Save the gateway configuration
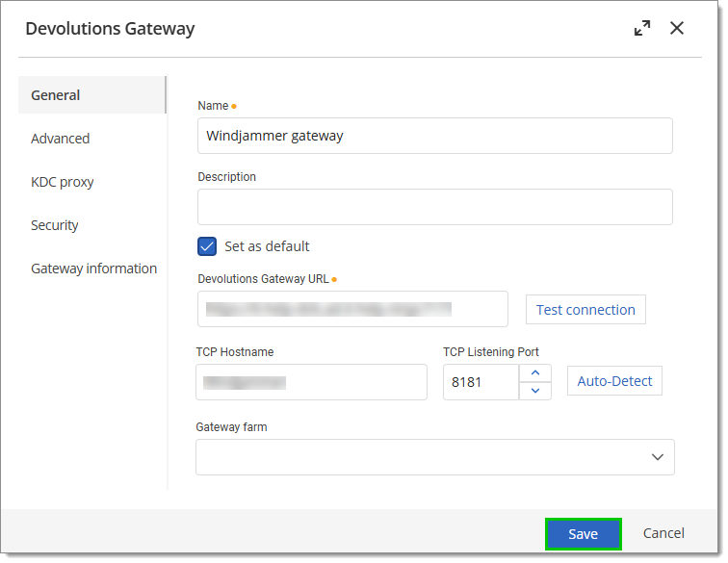This screenshot has width=728, height=563. point(584,534)
